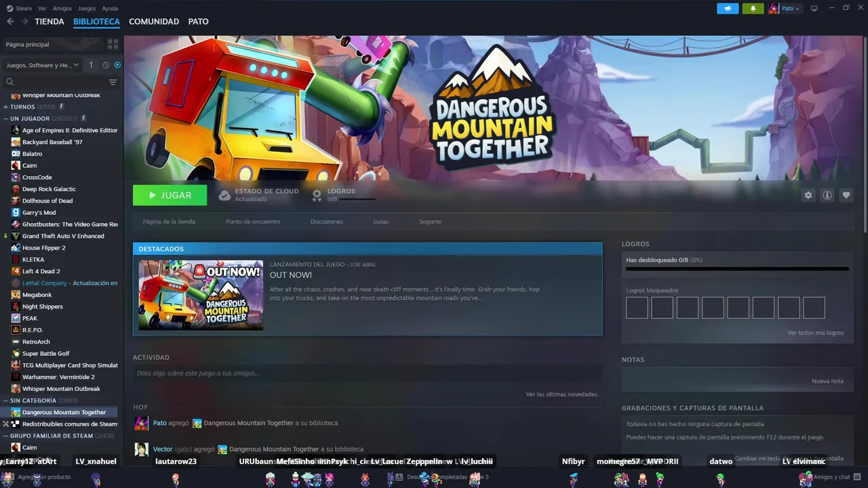
Task: Click the achievements gear icon beside LOGROS
Action: [317, 195]
